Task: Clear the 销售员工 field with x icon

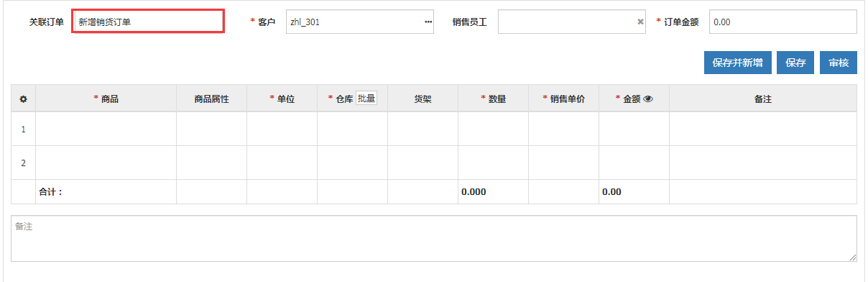Action: click(640, 22)
